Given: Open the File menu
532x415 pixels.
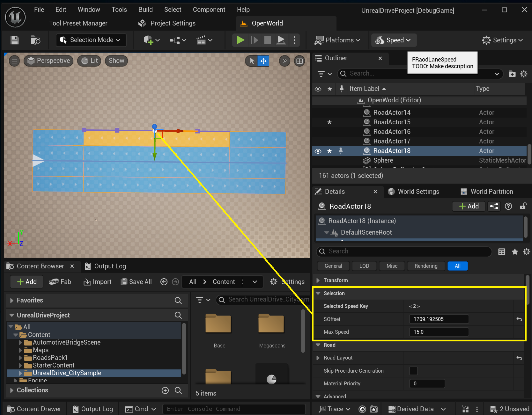Looking at the screenshot, I should [x=39, y=10].
